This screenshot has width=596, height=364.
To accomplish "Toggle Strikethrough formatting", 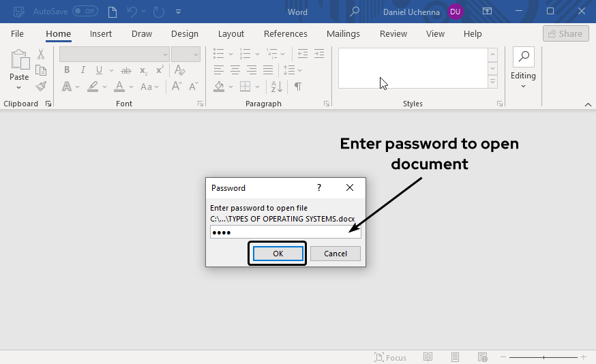I will (125, 70).
